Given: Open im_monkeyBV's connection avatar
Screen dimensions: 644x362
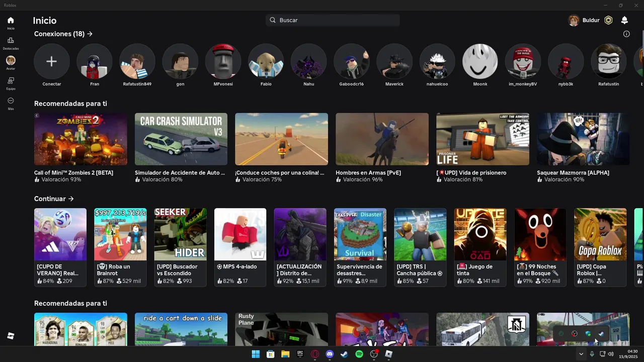Looking at the screenshot, I should [523, 61].
